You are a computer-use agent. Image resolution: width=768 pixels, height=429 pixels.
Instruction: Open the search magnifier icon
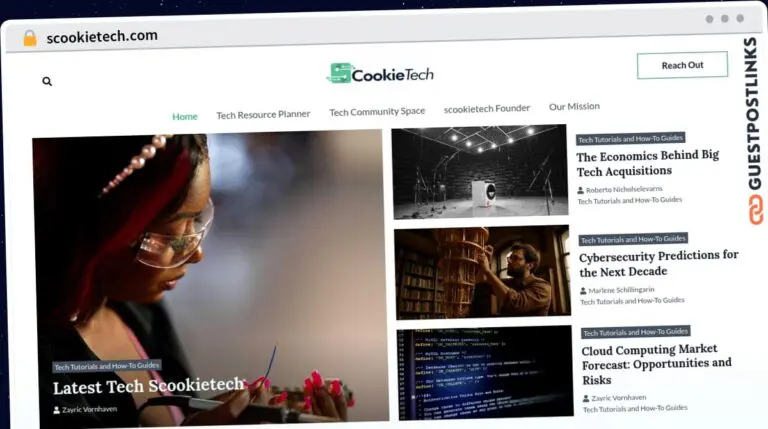(47, 81)
